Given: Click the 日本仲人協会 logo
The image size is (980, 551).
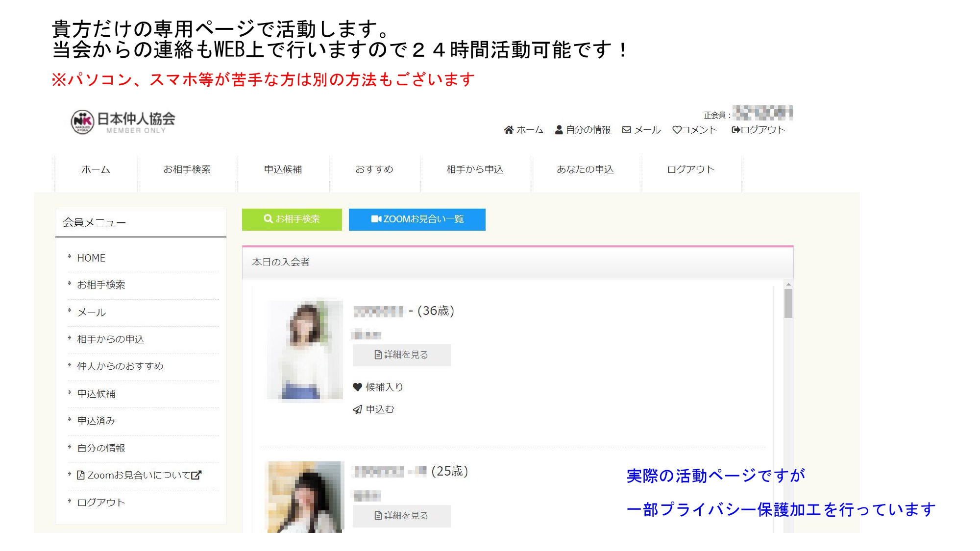Looking at the screenshot, I should [x=123, y=122].
